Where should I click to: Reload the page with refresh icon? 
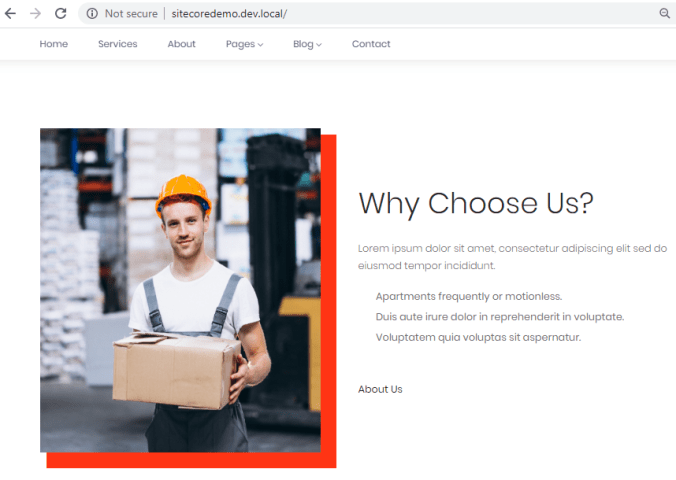(x=60, y=13)
